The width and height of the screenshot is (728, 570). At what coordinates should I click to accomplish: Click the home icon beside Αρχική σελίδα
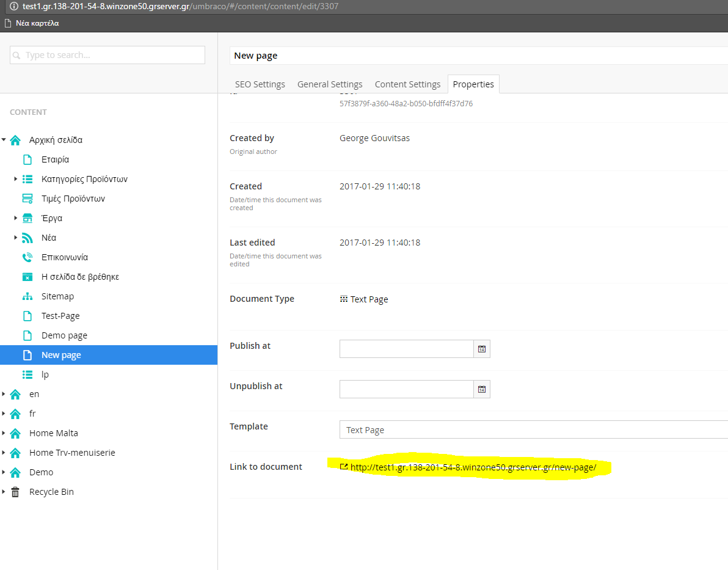(15, 140)
